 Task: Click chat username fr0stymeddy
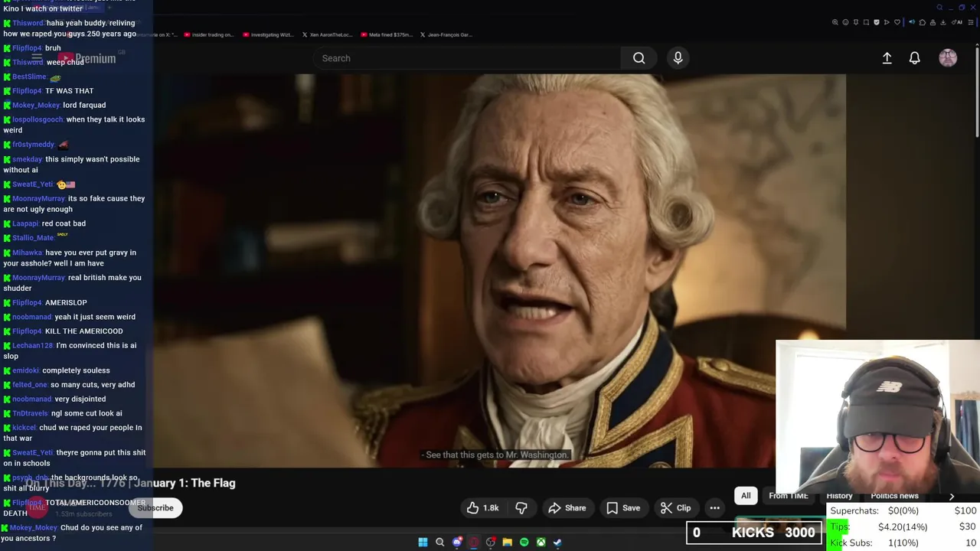[34, 145]
